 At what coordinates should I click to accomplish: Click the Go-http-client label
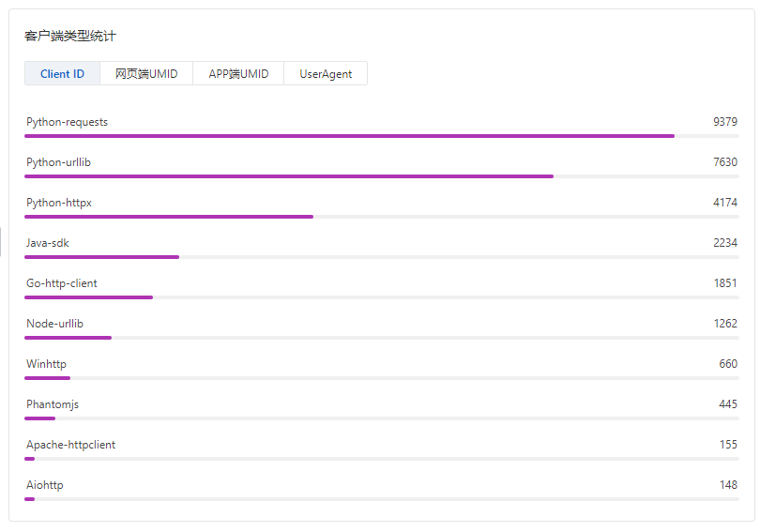(62, 283)
